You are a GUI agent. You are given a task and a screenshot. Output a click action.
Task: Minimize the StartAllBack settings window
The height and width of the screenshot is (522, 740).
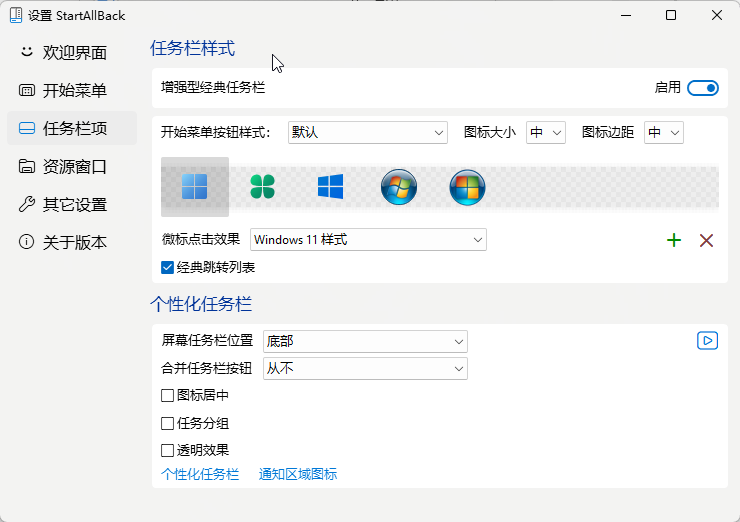click(x=626, y=15)
